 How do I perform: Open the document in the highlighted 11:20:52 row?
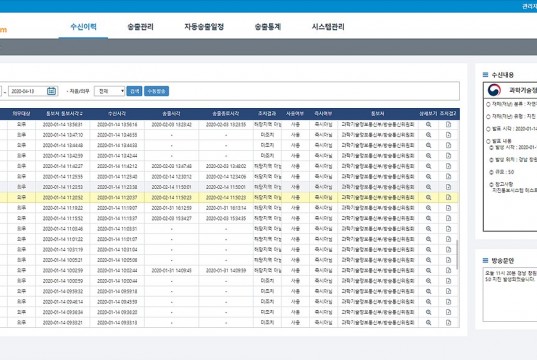448,198
